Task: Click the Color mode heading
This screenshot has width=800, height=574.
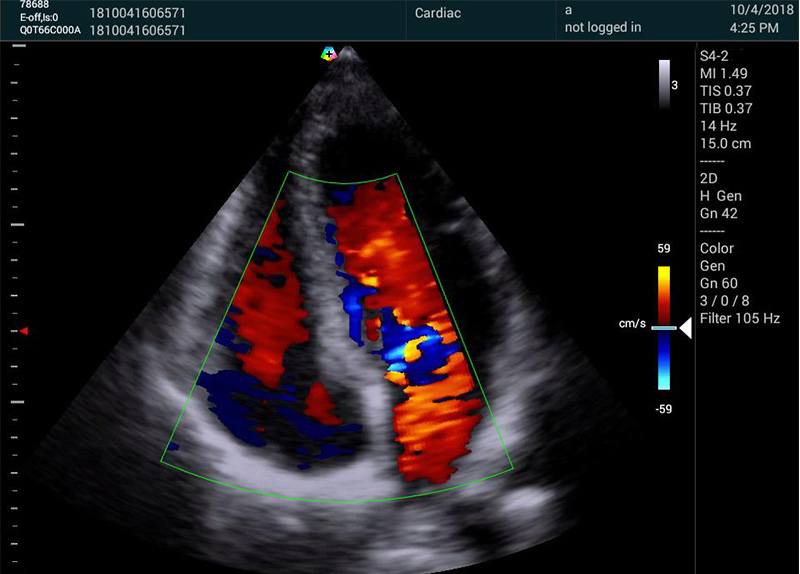Action: [x=717, y=248]
